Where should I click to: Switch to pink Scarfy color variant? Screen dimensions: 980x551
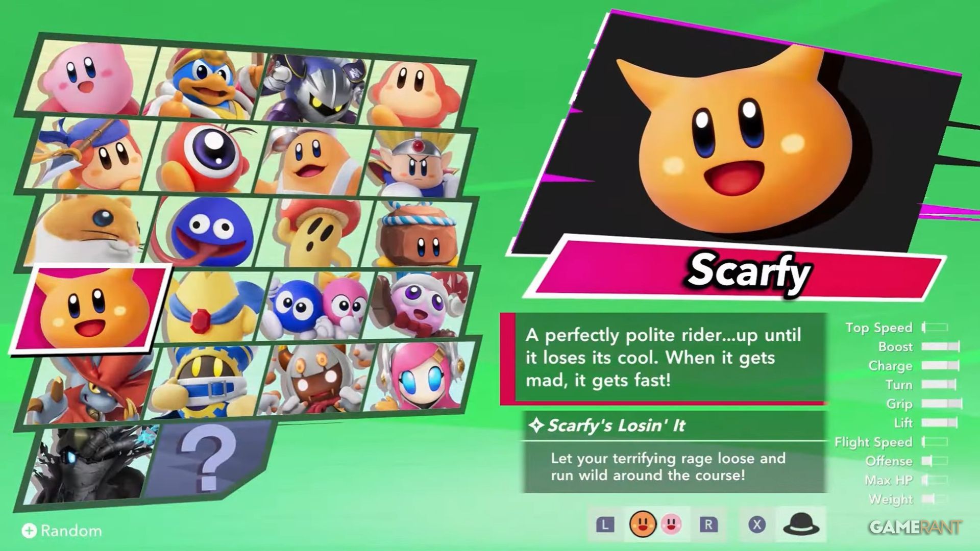pyautogui.click(x=671, y=524)
